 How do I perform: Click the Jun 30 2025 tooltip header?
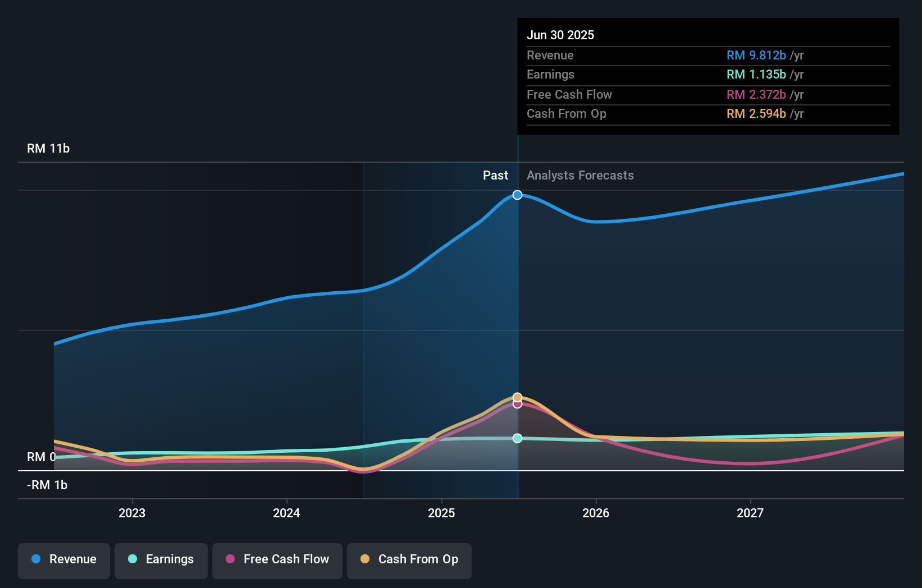tap(560, 35)
